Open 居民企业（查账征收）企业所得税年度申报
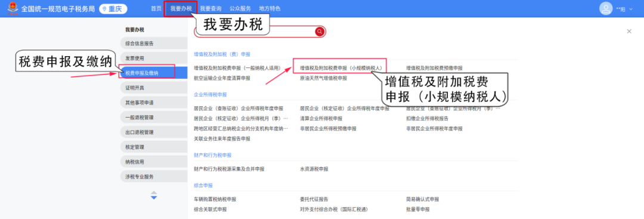The image size is (644, 219). tap(238, 109)
